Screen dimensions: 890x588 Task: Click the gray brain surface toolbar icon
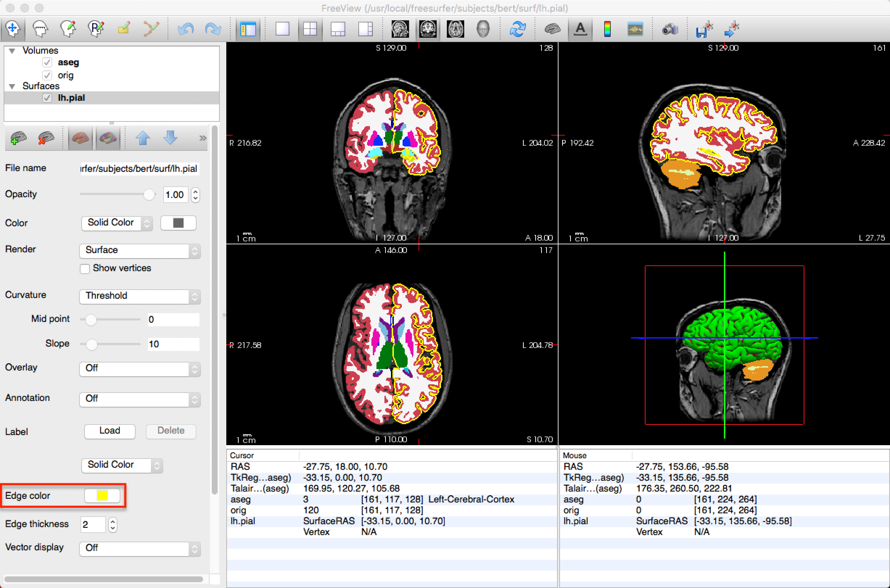coord(552,29)
